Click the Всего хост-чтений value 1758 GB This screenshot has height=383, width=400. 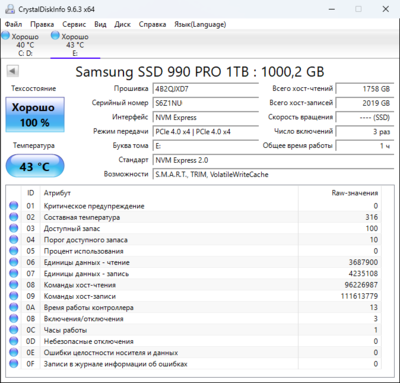point(365,89)
